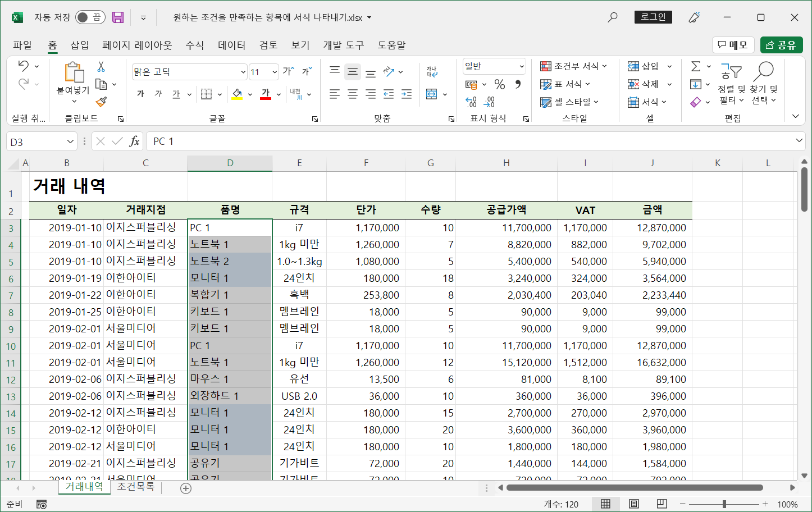The height and width of the screenshot is (512, 812).
Task: Open 셀 스타일 menu
Action: [x=569, y=102]
